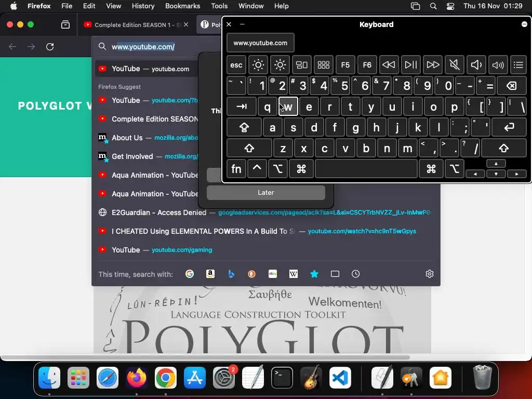
Task: Click the list key at top-right of keyboard
Action: (518, 65)
